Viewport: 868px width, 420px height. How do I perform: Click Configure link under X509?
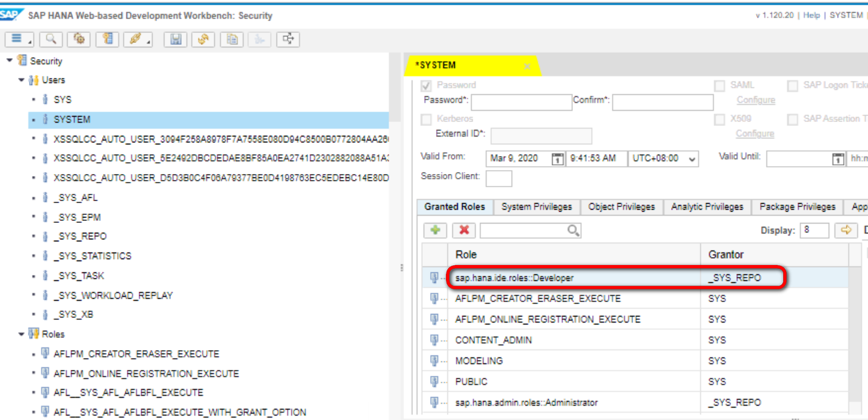click(x=755, y=133)
